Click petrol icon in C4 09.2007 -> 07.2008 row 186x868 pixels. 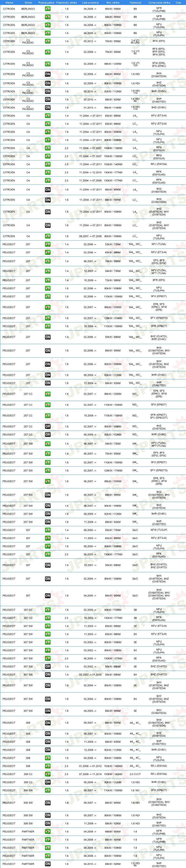tap(48, 236)
